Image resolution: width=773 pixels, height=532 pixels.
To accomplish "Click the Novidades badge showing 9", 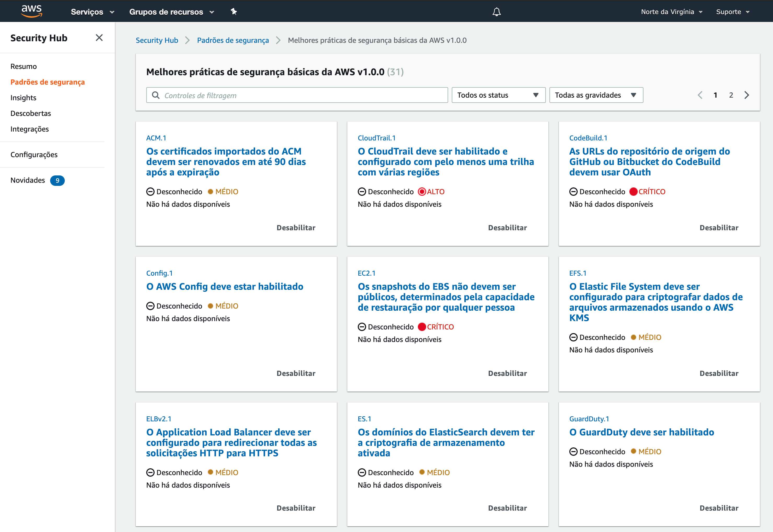I will click(57, 180).
